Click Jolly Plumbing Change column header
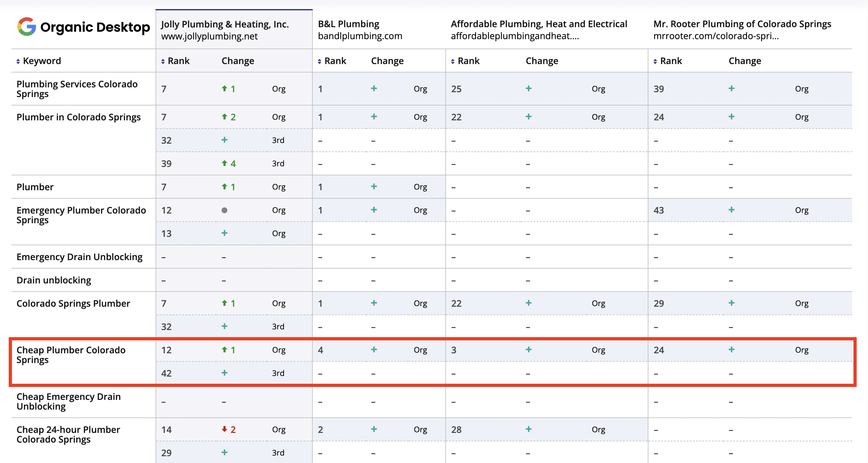Viewport: 868px width, 463px height. pos(238,61)
